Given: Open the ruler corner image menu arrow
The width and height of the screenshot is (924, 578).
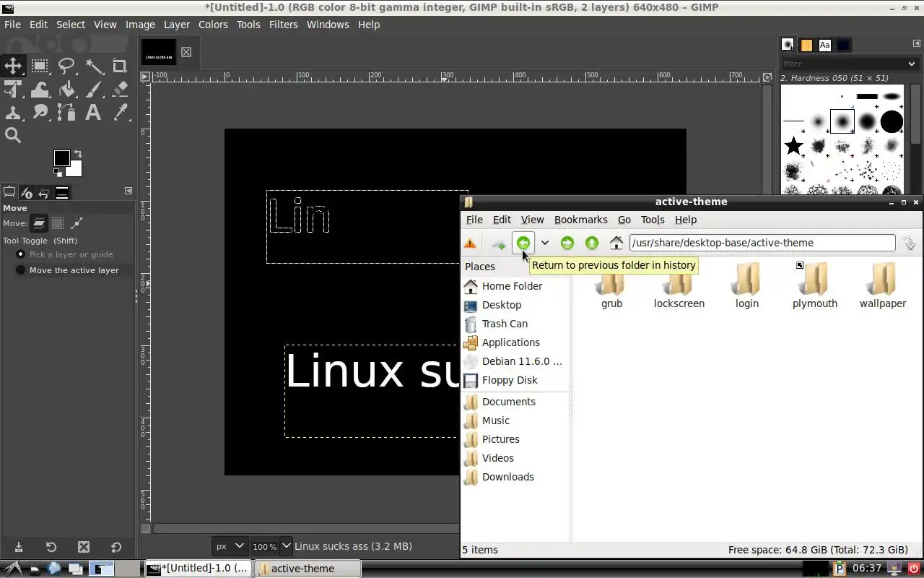Looking at the screenshot, I should [x=144, y=76].
